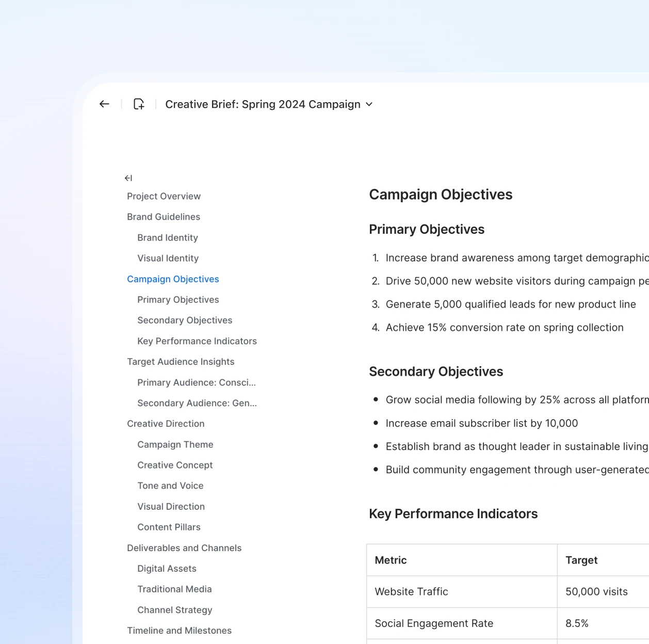Image resolution: width=649 pixels, height=644 pixels.
Task: Jump to Brand Identity in outline
Action: pos(168,237)
